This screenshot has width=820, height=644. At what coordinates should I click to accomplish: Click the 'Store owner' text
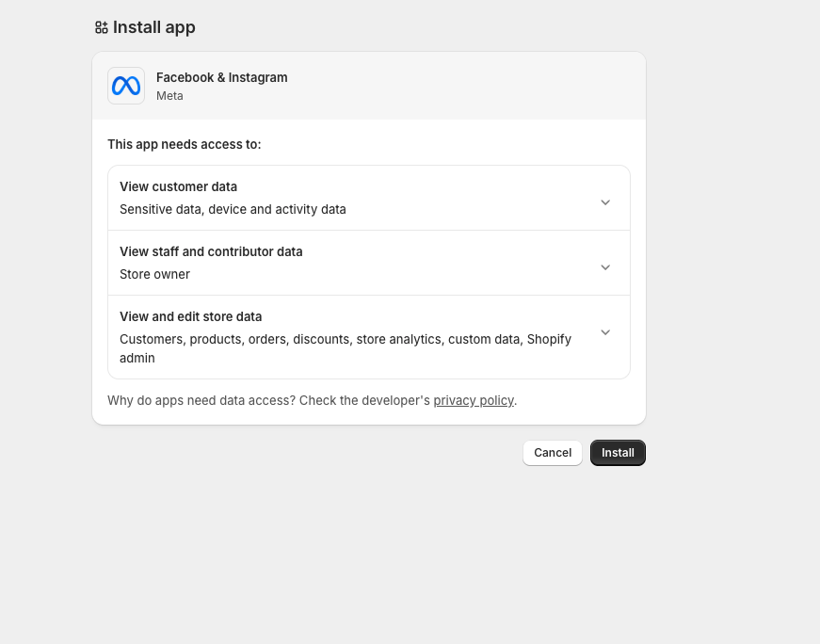point(154,274)
